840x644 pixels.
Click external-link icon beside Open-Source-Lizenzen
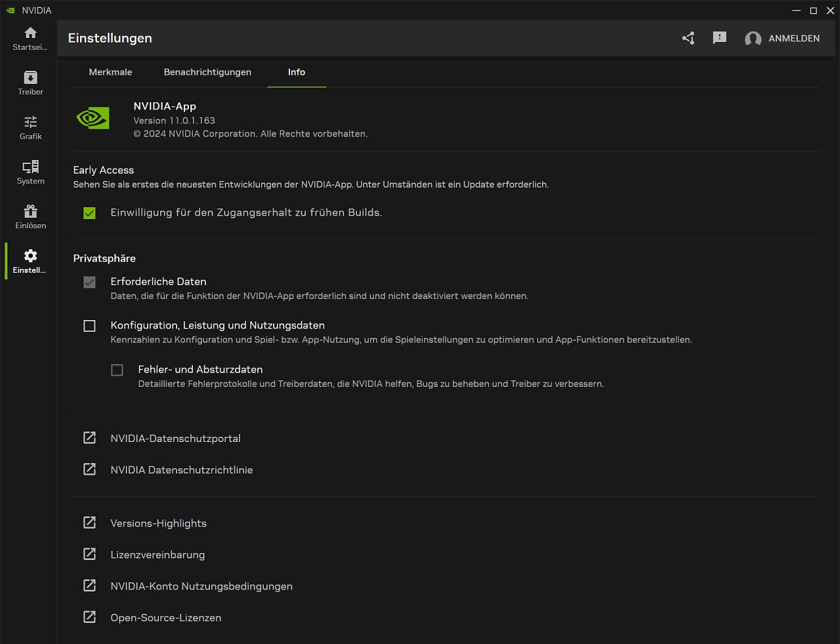click(89, 616)
